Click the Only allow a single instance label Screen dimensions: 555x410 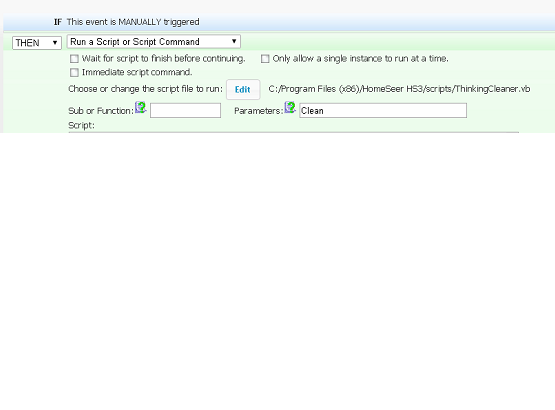(360, 58)
